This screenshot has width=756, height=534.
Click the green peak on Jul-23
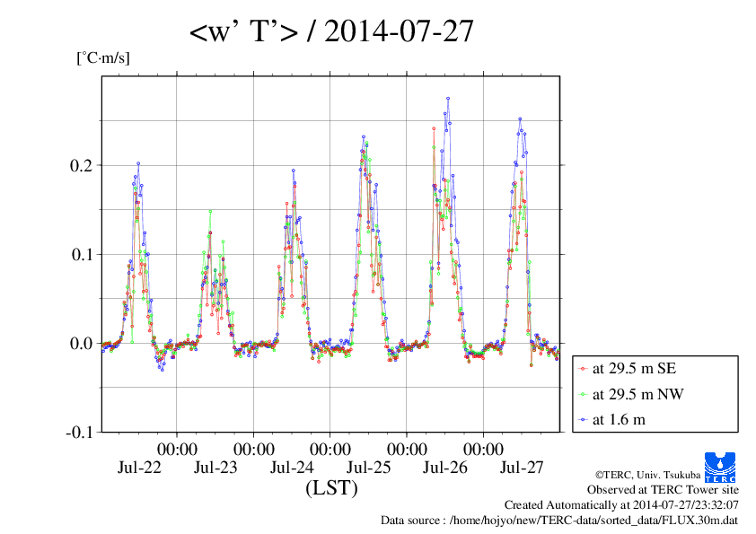210,211
